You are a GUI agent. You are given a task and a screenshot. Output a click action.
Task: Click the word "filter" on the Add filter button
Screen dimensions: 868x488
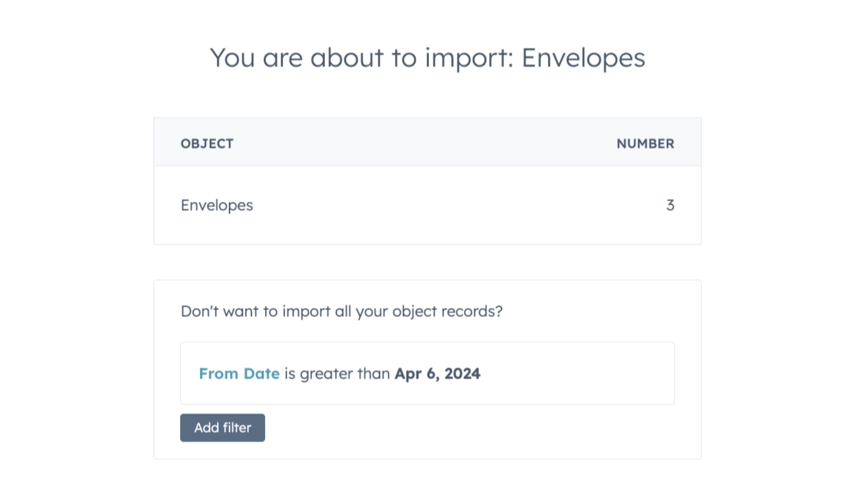(237, 428)
